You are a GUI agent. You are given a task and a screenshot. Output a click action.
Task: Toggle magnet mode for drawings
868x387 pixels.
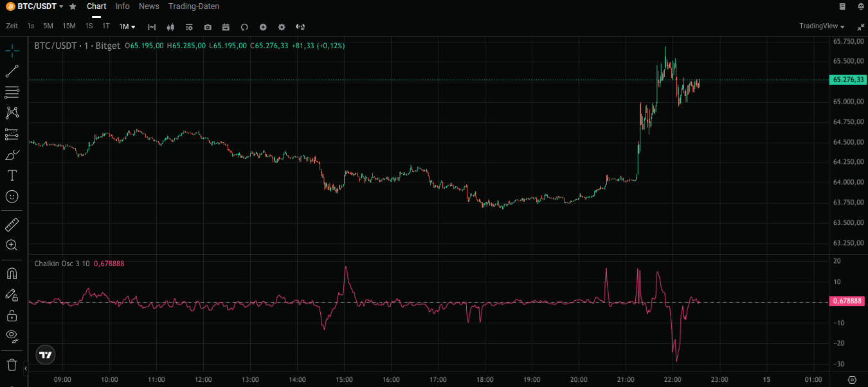pyautogui.click(x=12, y=273)
